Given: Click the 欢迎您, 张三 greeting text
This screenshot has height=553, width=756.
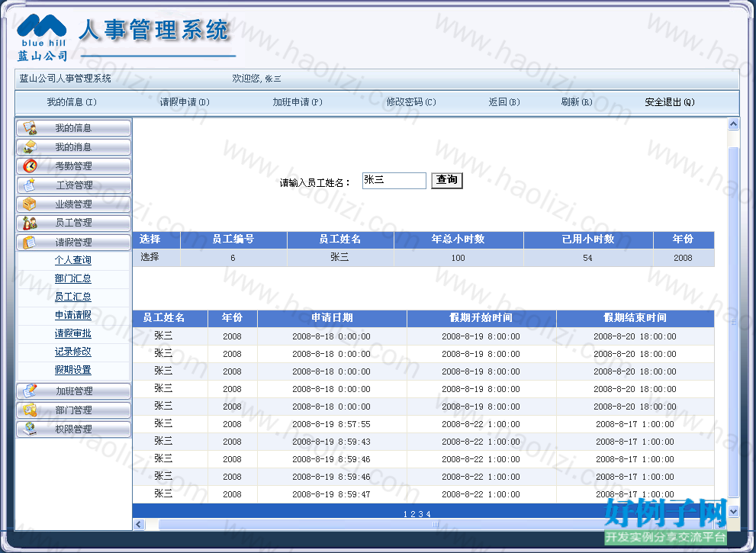Looking at the screenshot, I should (256, 79).
